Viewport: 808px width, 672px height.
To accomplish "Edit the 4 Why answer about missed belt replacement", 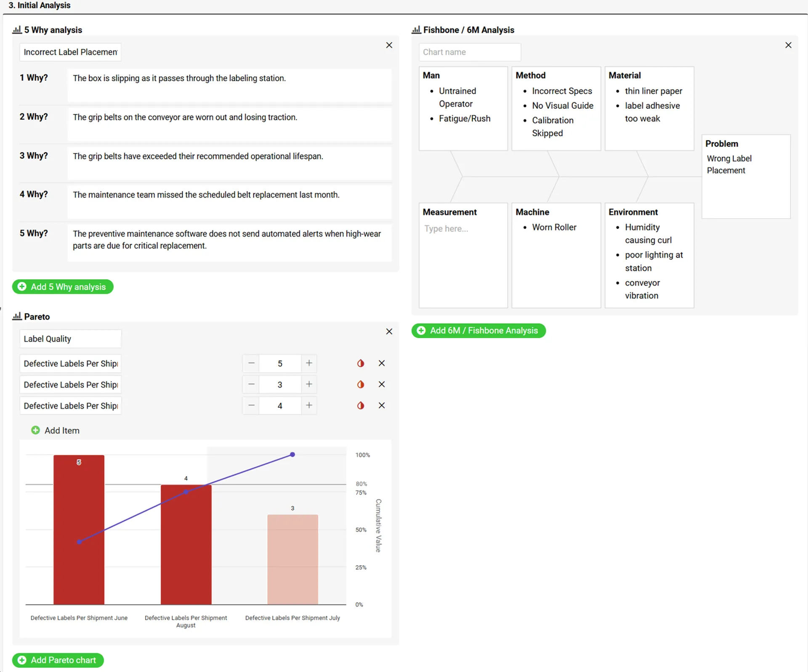I will click(x=229, y=202).
